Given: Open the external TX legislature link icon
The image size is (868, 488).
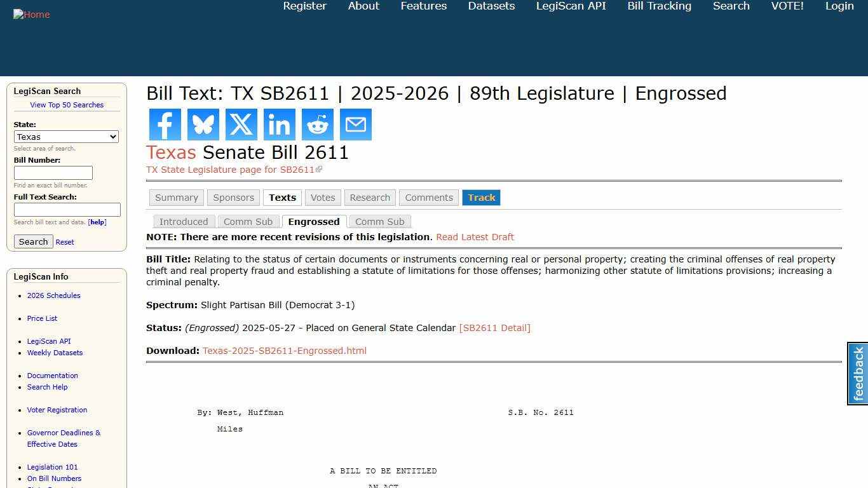Looking at the screenshot, I should pos(320,168).
